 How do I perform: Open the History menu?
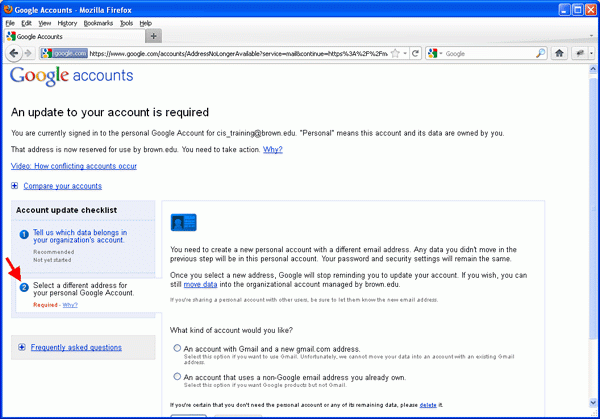[x=67, y=23]
